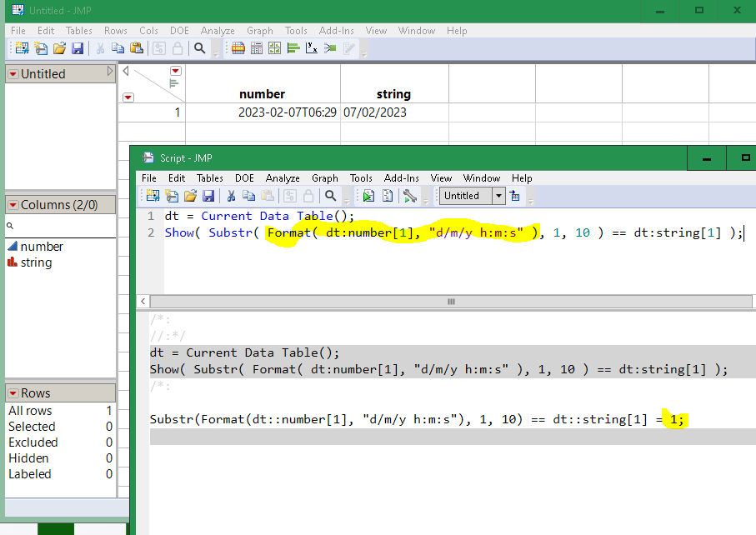Click Open file folder icon in script toolbar

[190, 196]
